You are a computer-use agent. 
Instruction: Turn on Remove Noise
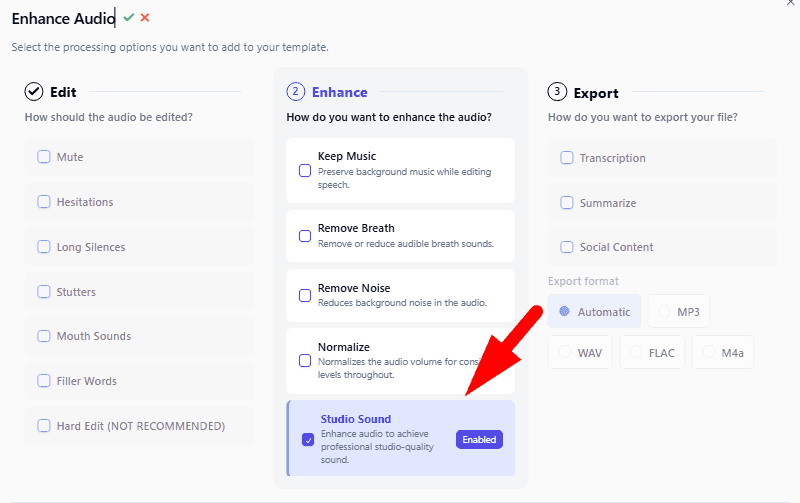coord(305,296)
